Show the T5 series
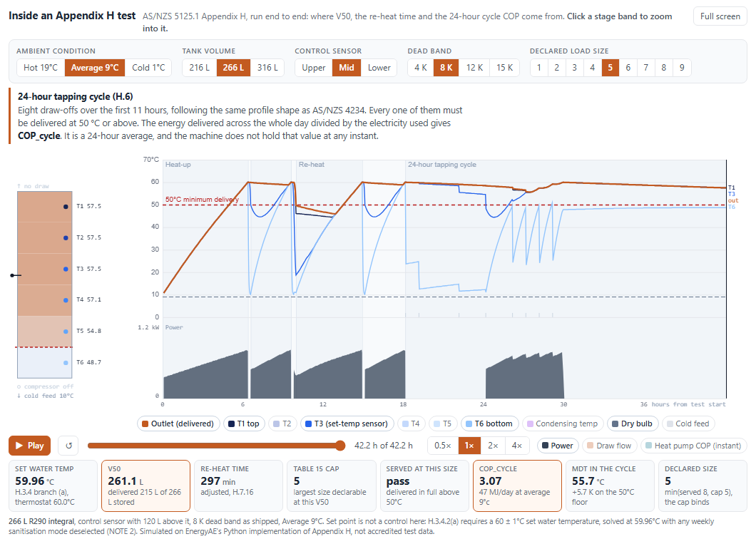Screen dimensions: 756x544 443,424
